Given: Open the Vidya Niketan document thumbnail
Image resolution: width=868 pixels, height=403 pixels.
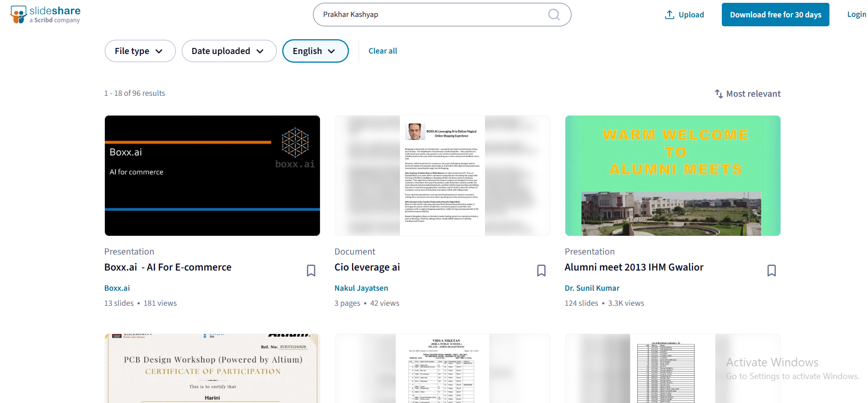Looking at the screenshot, I should point(443,369).
